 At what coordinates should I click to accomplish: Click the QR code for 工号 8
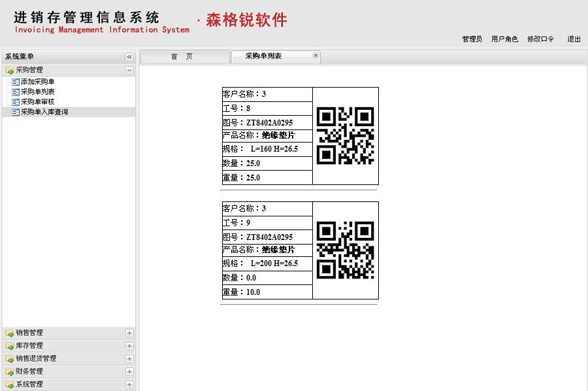click(x=345, y=136)
